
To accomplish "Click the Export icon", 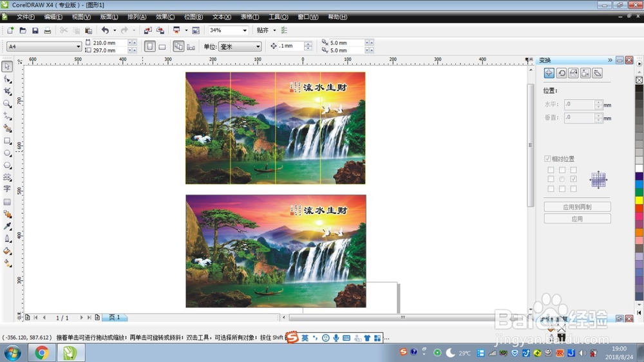I will click(x=160, y=30).
